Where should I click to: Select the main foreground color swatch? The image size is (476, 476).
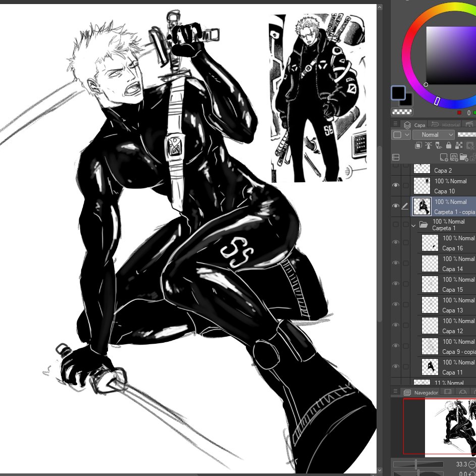point(398,92)
